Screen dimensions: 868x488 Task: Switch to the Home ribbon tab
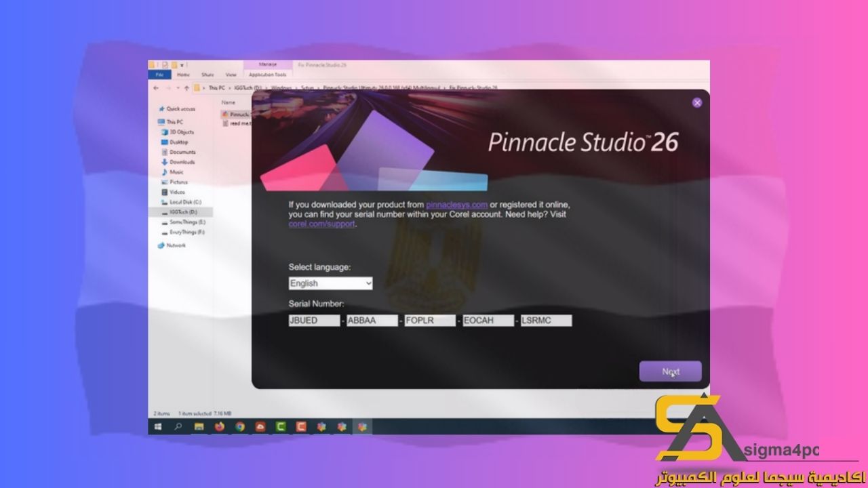tap(183, 75)
